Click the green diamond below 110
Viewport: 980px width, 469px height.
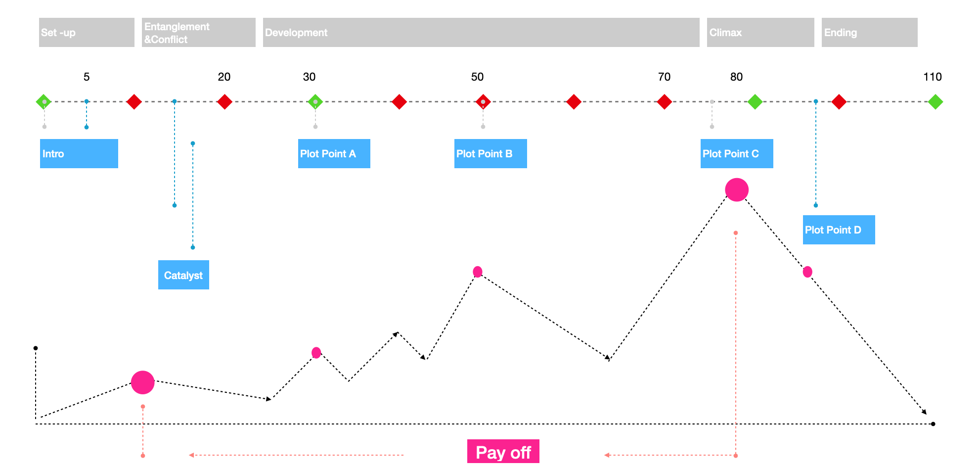tap(935, 102)
